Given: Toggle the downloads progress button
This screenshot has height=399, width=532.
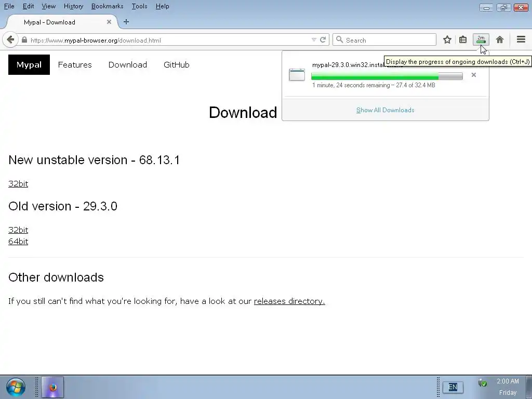Looking at the screenshot, I should pyautogui.click(x=481, y=39).
